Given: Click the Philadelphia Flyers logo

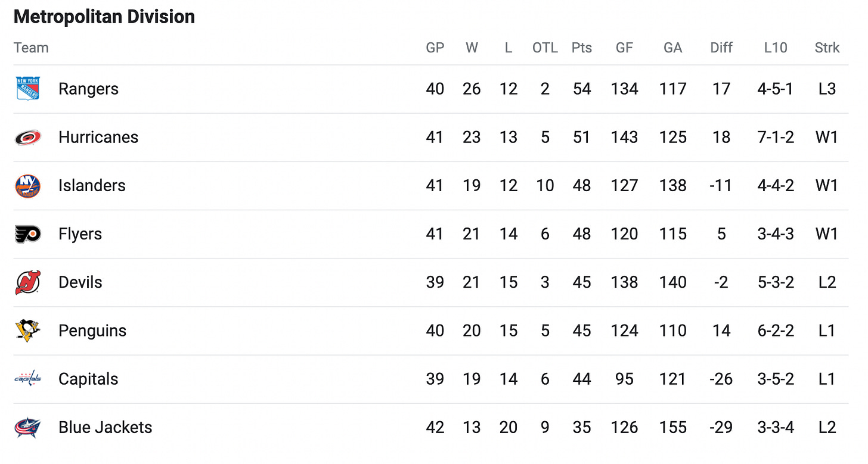Looking at the screenshot, I should pyautogui.click(x=27, y=234).
